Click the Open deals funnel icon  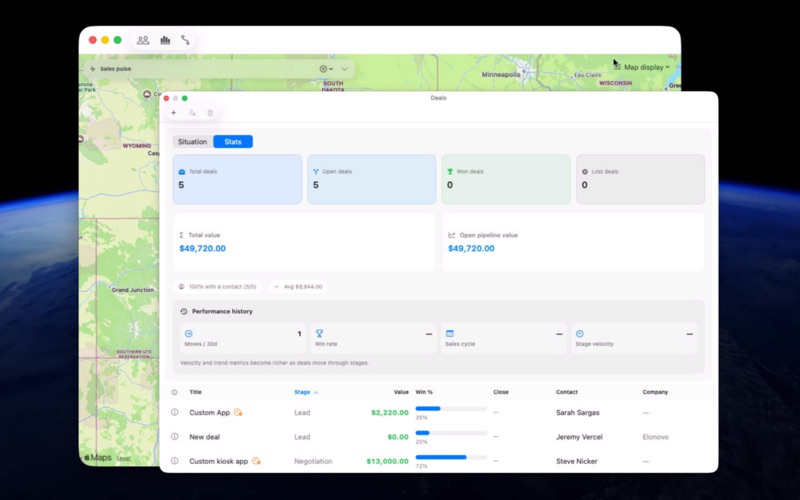pos(316,172)
